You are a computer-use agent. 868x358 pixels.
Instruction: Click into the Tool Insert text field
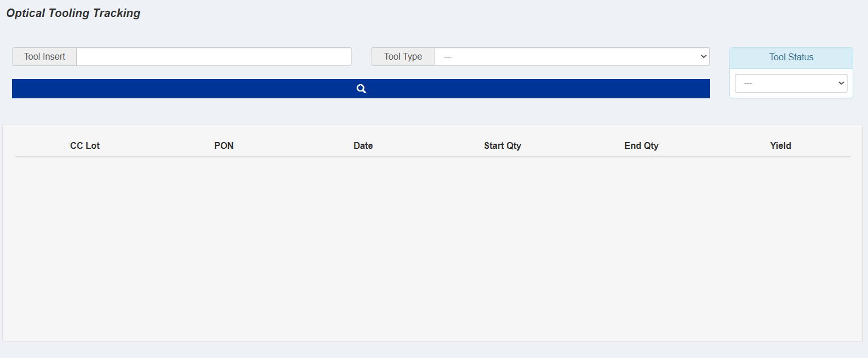[x=213, y=57]
